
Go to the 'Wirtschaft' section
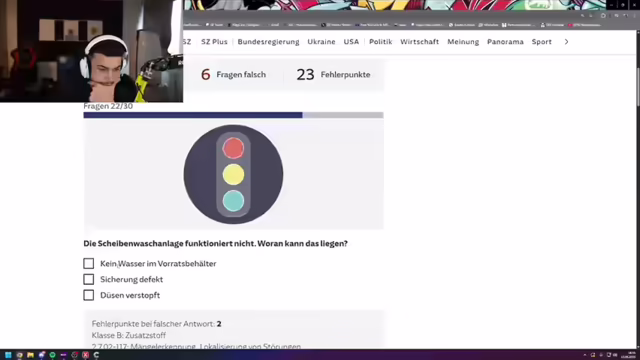(x=420, y=42)
